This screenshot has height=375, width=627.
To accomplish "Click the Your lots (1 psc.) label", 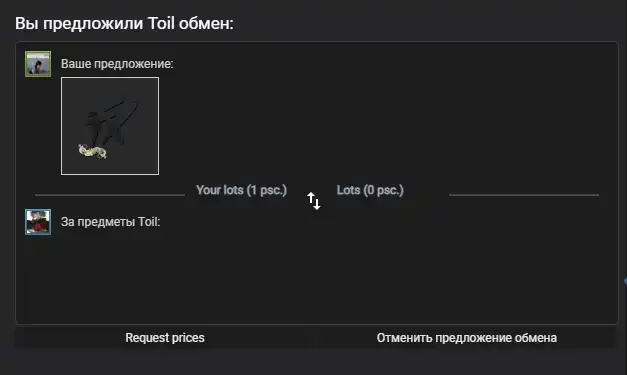I will [x=242, y=190].
